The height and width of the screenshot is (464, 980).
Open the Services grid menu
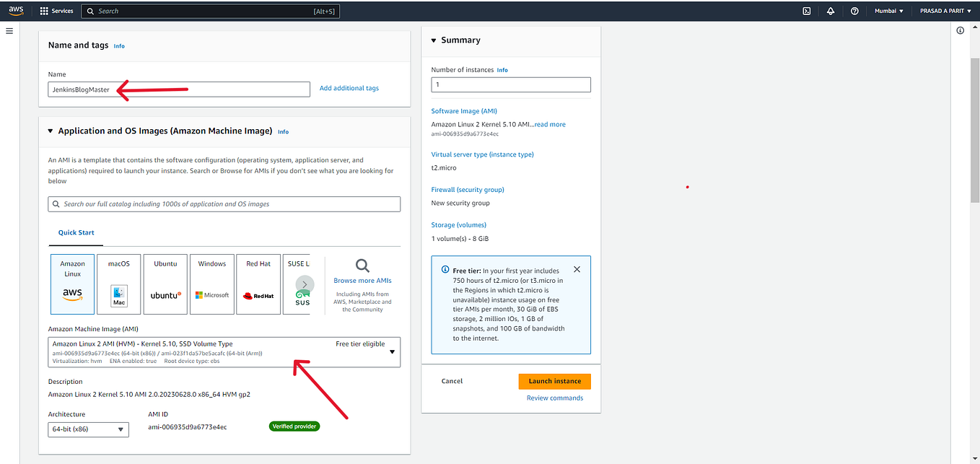(44, 11)
